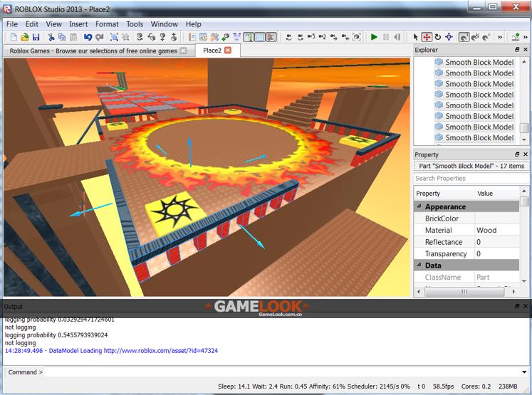The height and width of the screenshot is (395, 532).
Task: Cut selection with the scissors icon
Action: coord(51,37)
